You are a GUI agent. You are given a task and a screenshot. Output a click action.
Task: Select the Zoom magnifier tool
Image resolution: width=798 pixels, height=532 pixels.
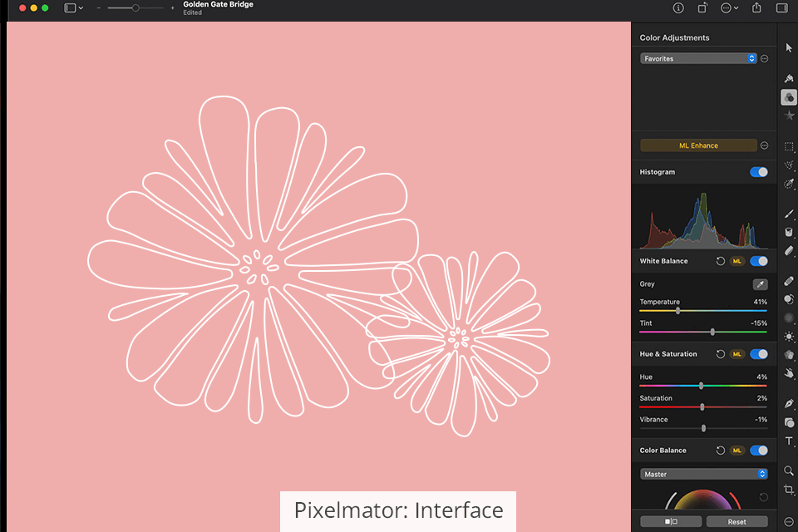point(789,470)
